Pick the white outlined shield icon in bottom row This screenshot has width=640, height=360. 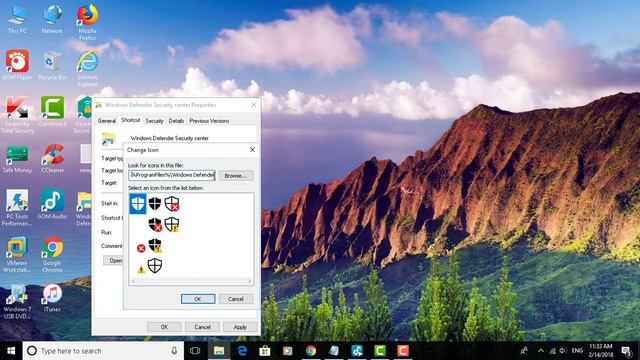(155, 266)
